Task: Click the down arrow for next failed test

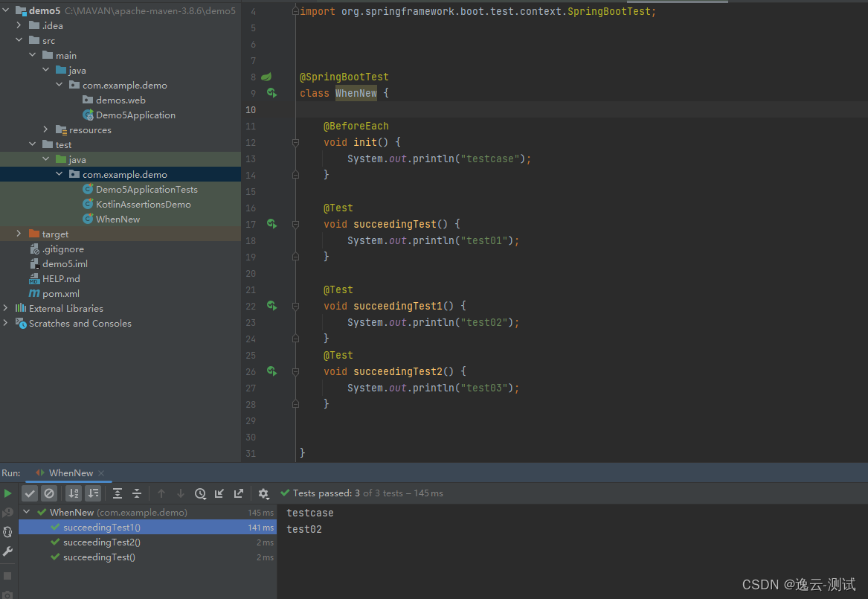Action: pyautogui.click(x=180, y=493)
